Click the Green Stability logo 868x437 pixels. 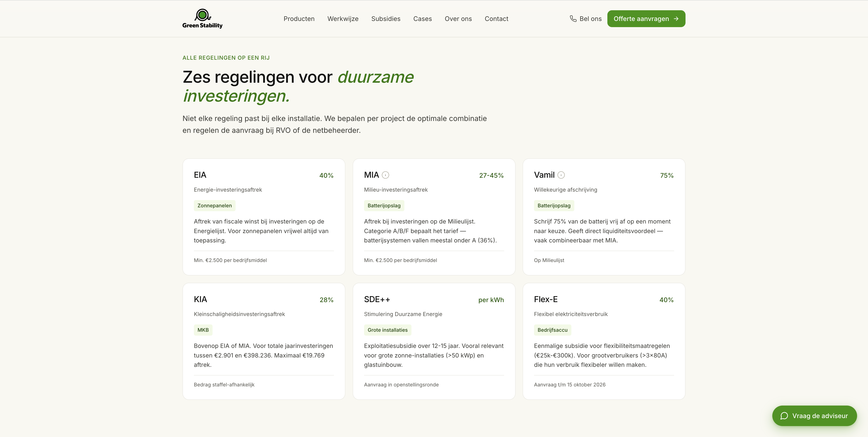coord(202,18)
